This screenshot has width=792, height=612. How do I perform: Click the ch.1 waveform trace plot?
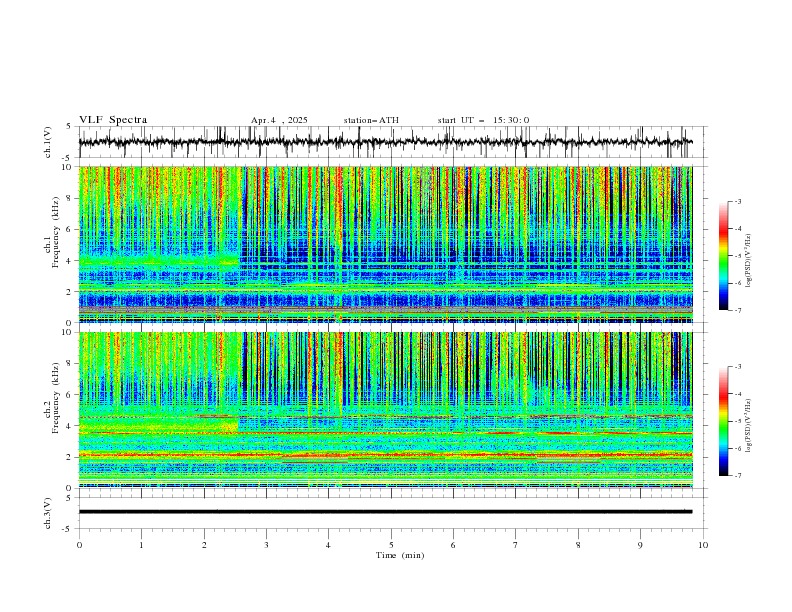point(385,142)
